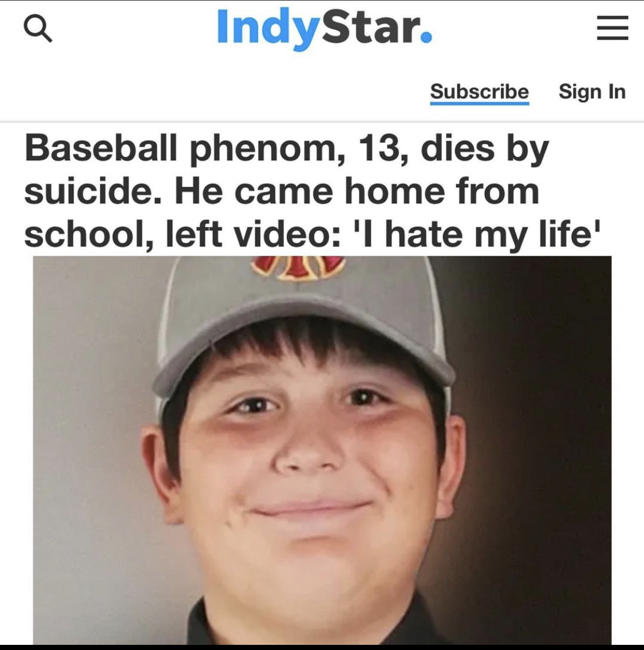
Task: Click the Subscribe link
Action: [x=480, y=92]
